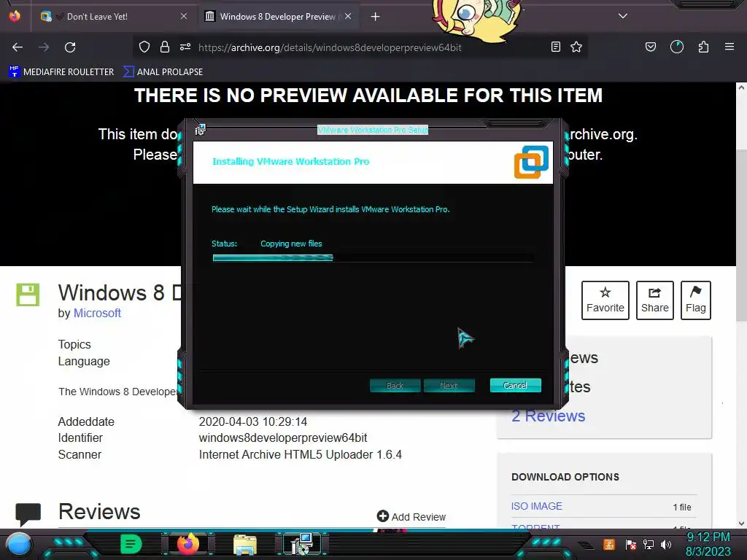The height and width of the screenshot is (560, 747).
Task: Open the Extensions puzzle icon
Action: point(703,47)
